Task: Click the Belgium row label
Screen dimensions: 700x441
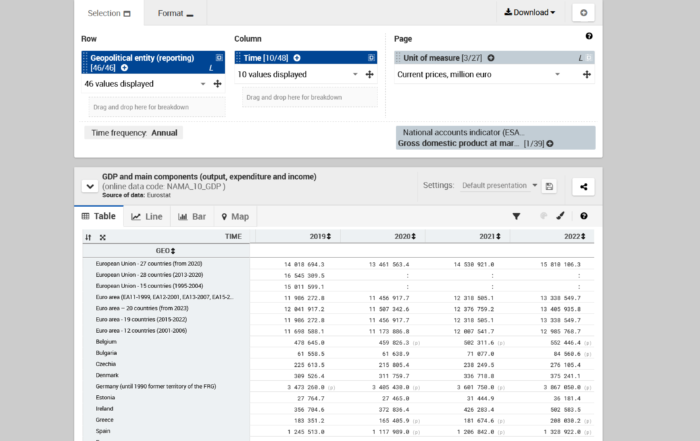Action: [106, 342]
